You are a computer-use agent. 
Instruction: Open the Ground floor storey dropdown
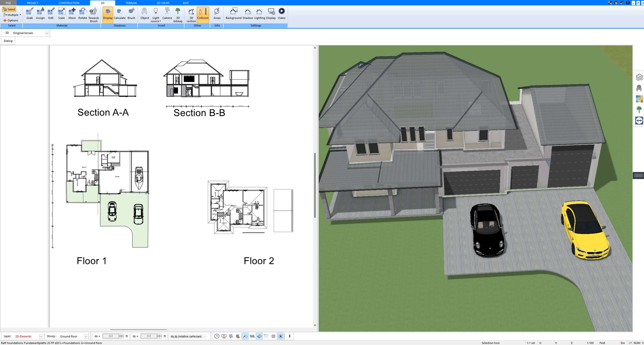coord(85,336)
